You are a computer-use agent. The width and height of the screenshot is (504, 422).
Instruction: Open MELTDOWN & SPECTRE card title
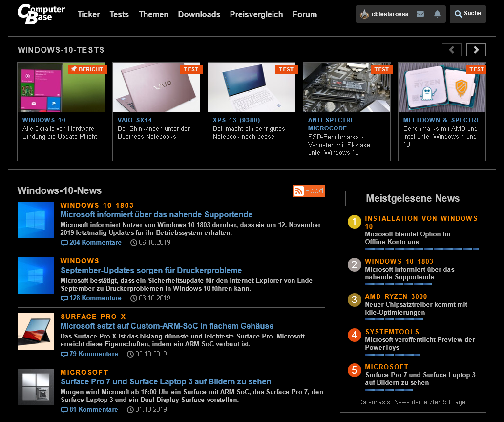coord(441,120)
